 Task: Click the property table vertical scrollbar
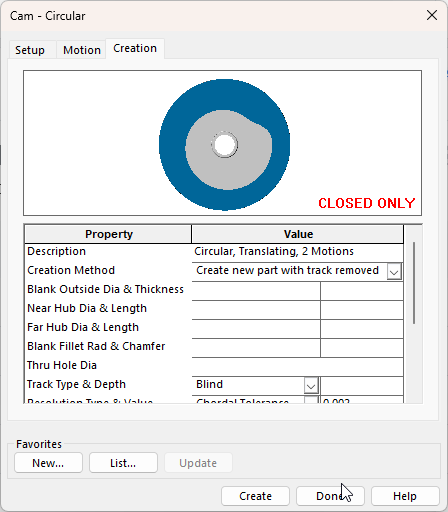pos(414,283)
